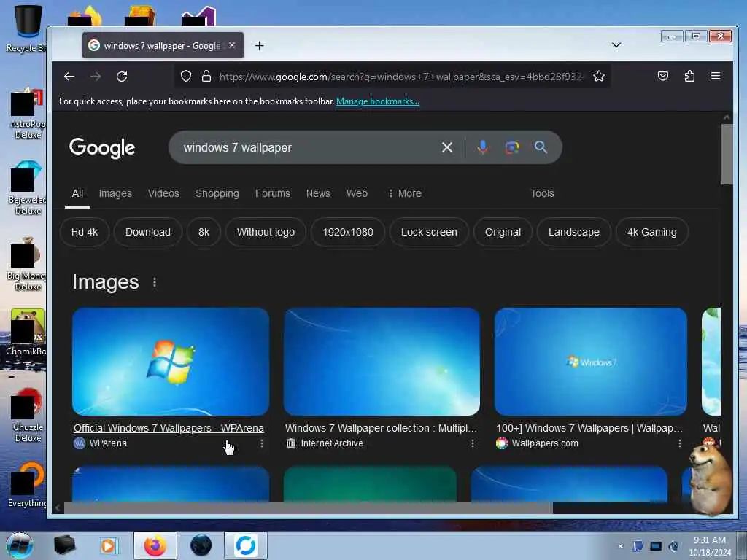Switch to the Forums tab
Image resolution: width=747 pixels, height=560 pixels.
[x=273, y=193]
